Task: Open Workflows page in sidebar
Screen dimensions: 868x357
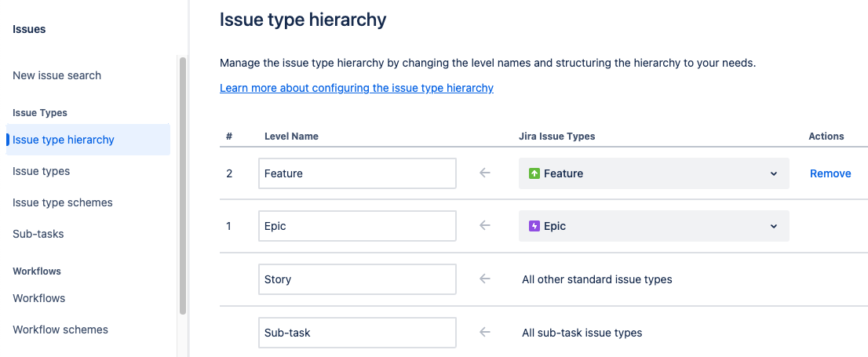Action: pyautogui.click(x=38, y=298)
